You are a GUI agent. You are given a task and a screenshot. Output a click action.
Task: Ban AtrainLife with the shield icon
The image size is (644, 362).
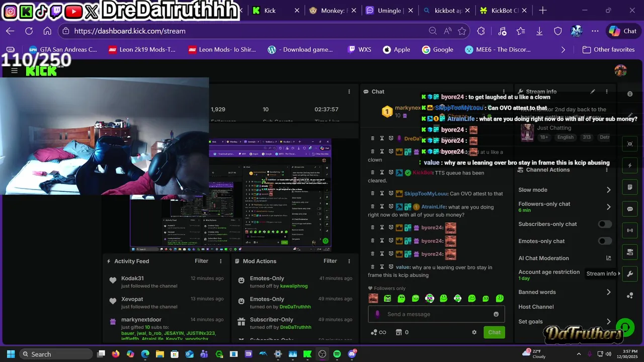click(390, 207)
